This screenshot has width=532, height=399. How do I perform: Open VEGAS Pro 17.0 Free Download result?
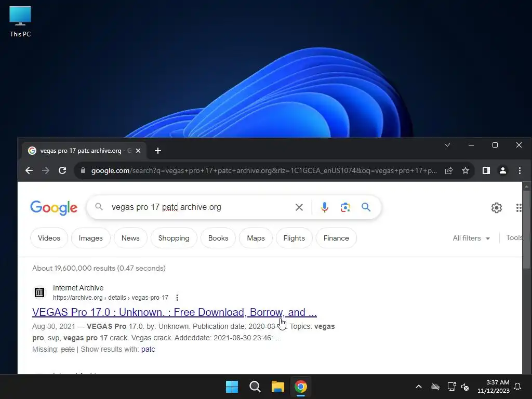[x=175, y=312]
